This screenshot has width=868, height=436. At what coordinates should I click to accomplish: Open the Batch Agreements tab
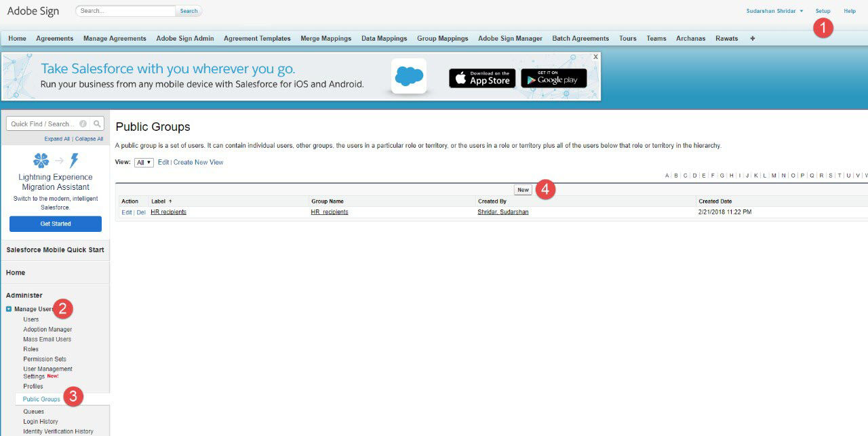tap(580, 39)
